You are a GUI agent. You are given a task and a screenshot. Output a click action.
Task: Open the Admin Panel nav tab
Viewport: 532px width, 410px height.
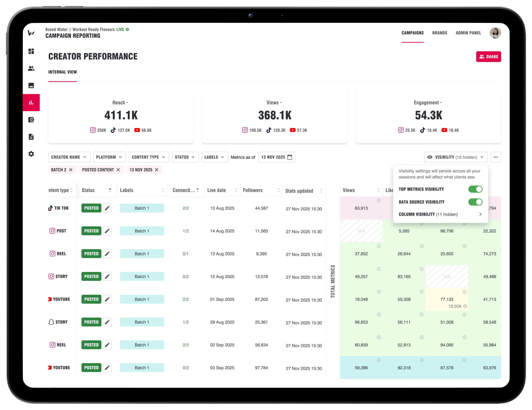[468, 33]
